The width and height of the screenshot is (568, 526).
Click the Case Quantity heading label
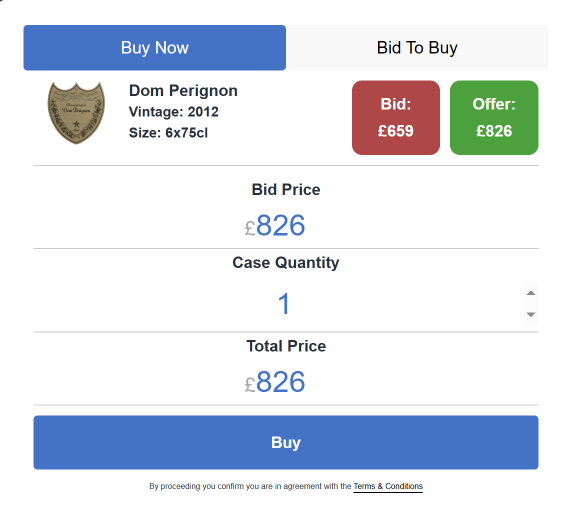tap(286, 263)
